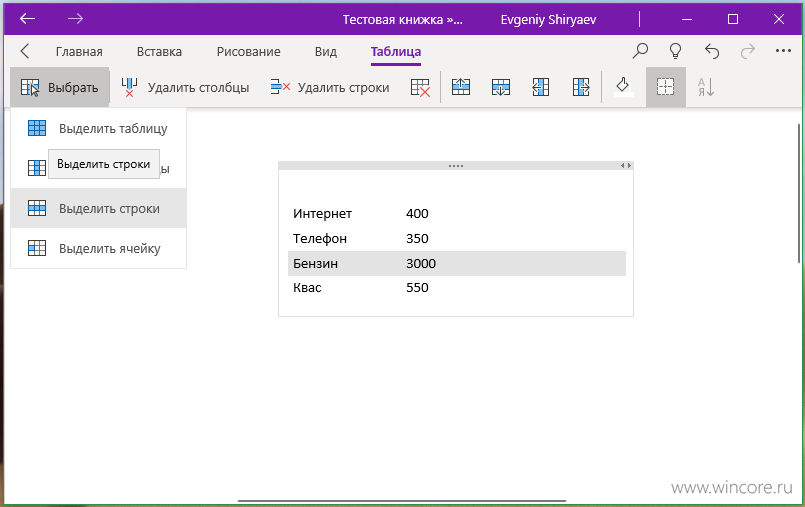The image size is (805, 507).
Task: Toggle the hide borders button
Action: pos(665,87)
